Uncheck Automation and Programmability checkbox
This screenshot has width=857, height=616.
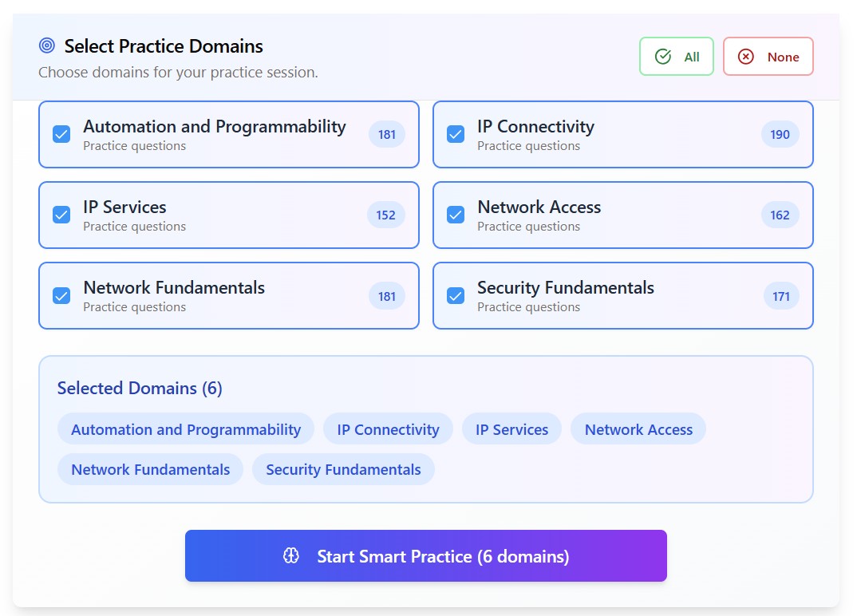(61, 134)
